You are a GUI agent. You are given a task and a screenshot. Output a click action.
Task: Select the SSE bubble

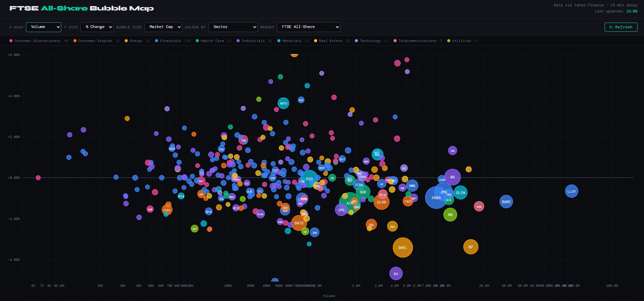point(392,226)
